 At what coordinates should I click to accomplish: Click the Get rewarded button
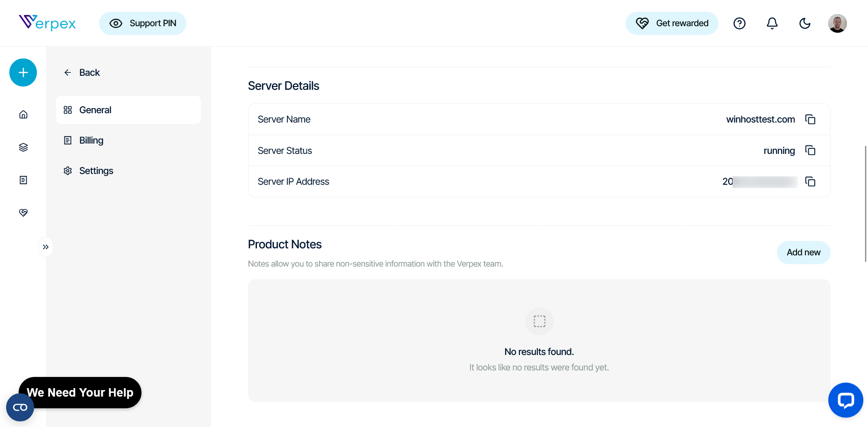(x=672, y=23)
